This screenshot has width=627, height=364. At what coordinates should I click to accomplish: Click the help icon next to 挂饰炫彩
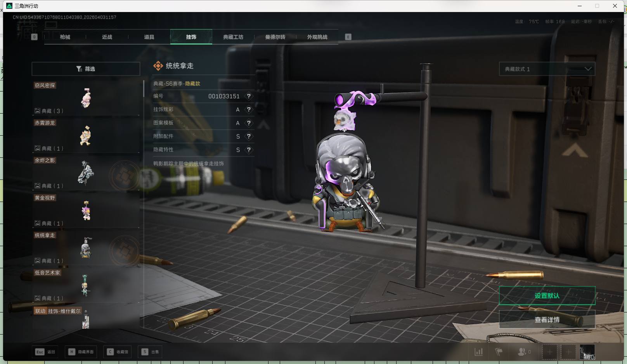249,110
